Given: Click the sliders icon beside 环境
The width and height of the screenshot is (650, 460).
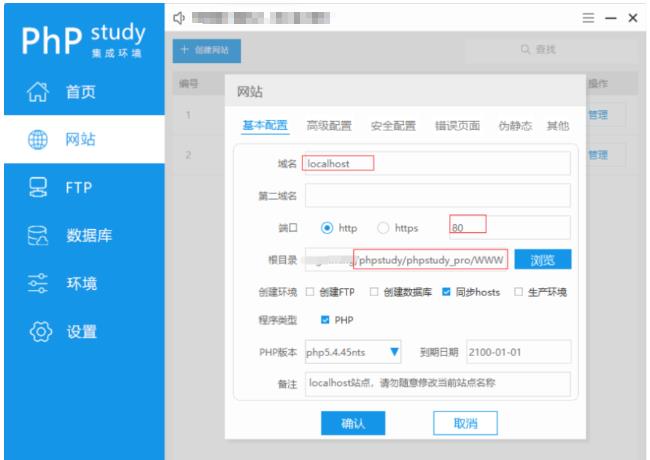Looking at the screenshot, I should coord(38,283).
